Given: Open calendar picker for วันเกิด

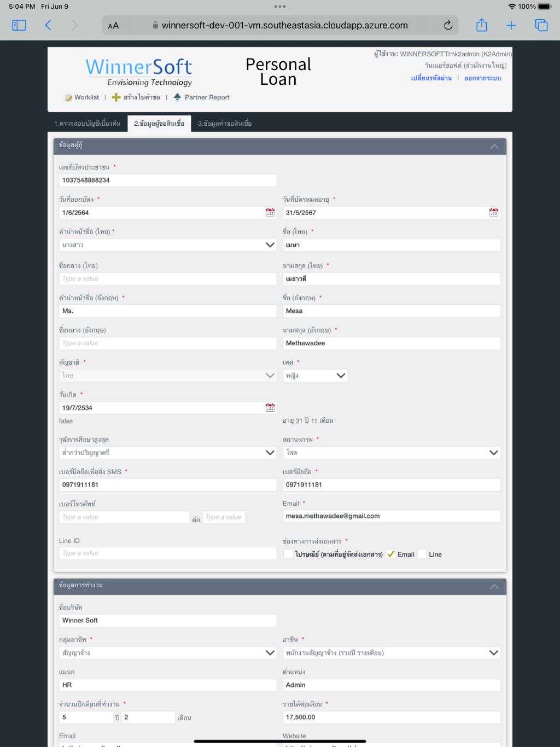Looking at the screenshot, I should (x=270, y=407).
